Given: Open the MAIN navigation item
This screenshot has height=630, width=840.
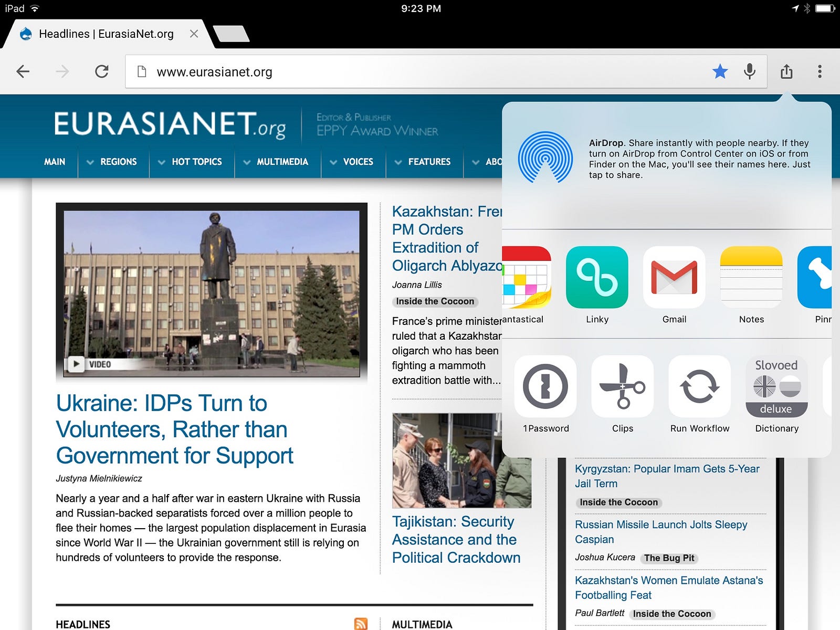Looking at the screenshot, I should (55, 162).
